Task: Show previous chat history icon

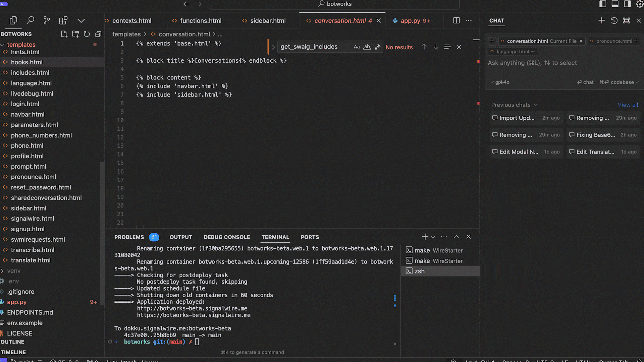Action: coord(614,20)
